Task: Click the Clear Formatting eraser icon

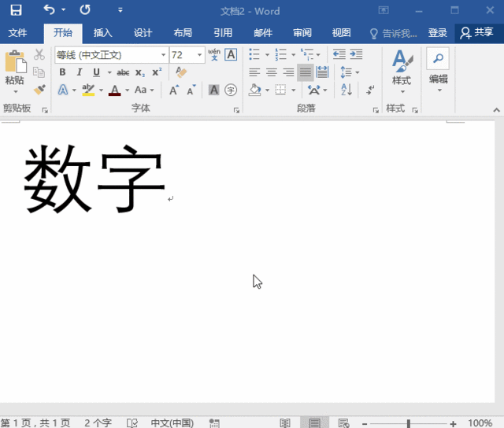Action: [182, 72]
